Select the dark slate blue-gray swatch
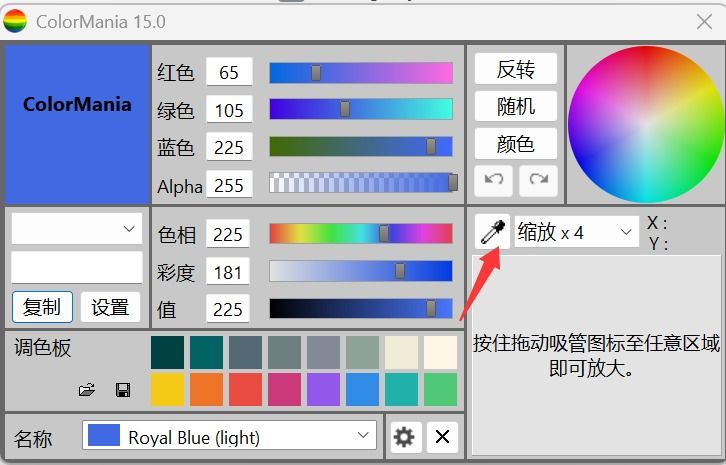This screenshot has height=465, width=726. [x=245, y=352]
